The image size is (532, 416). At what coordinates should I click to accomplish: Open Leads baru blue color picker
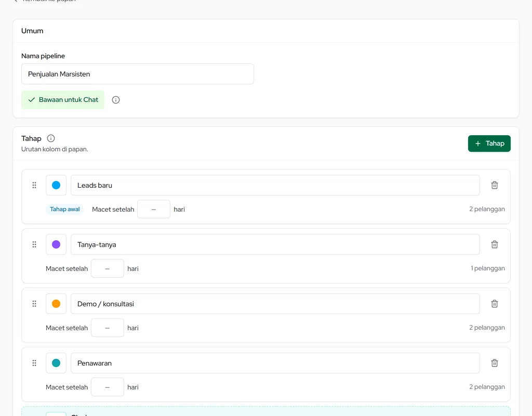[x=56, y=185]
